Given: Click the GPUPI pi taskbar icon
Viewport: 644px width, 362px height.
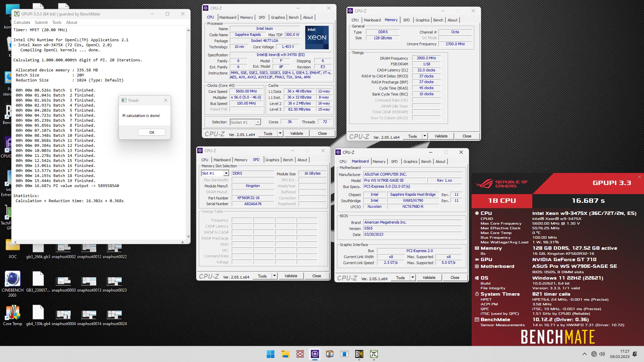Looking at the screenshot, I should click(x=374, y=354).
